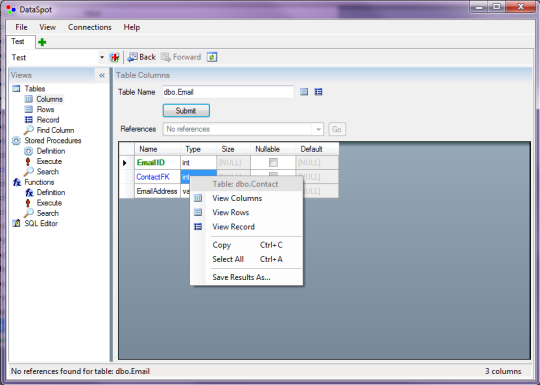Click the View Record icon in context menu

(198, 227)
